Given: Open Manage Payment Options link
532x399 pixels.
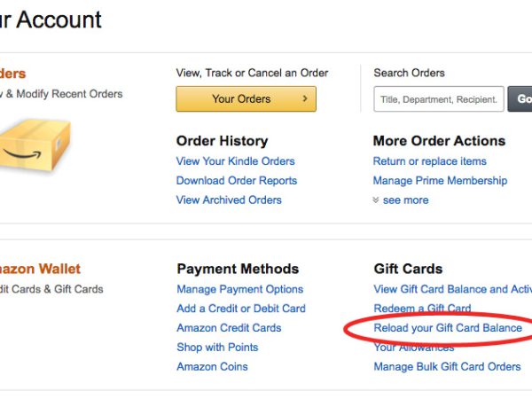Looking at the screenshot, I should click(x=239, y=289).
